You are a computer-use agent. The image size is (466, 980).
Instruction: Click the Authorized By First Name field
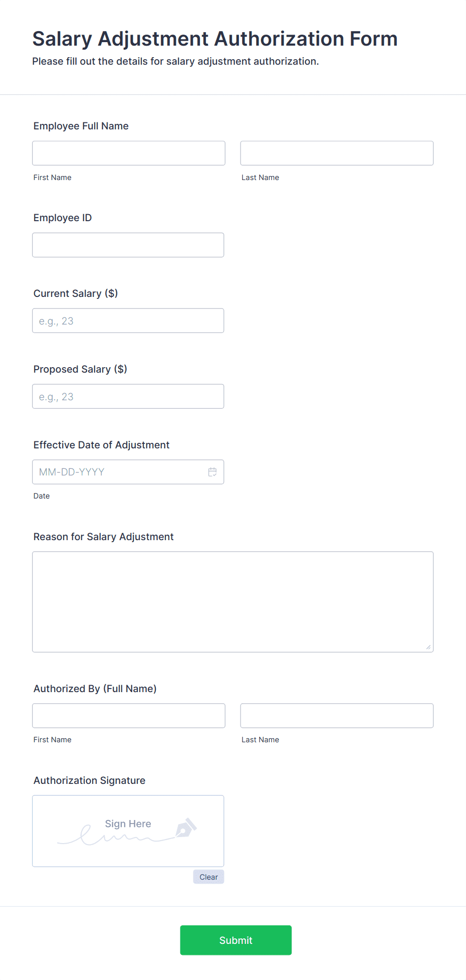(128, 715)
